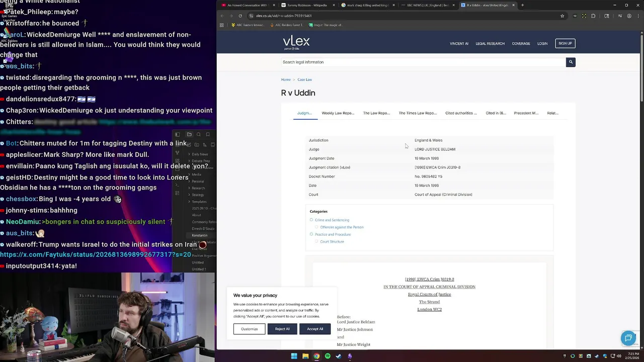Toggle Crime and Sentencing category circle
The width and height of the screenshot is (644, 362).
point(311,220)
